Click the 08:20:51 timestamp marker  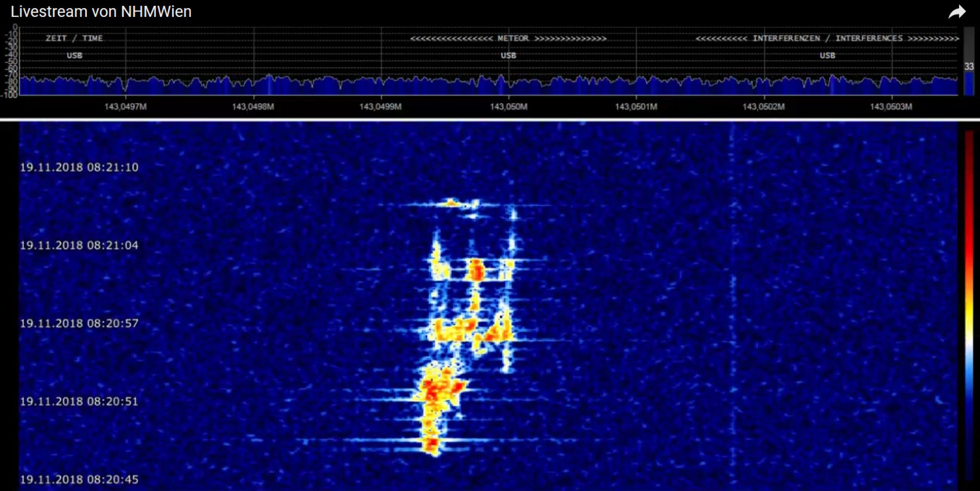79,402
